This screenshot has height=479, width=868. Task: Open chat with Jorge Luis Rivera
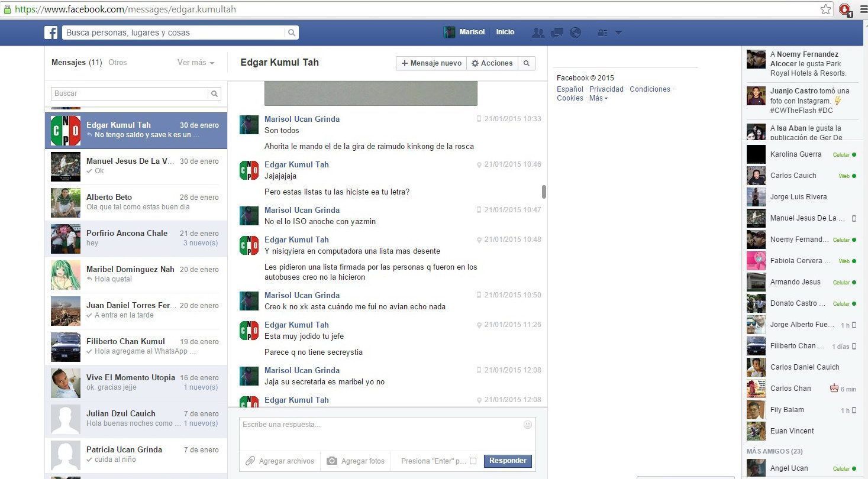click(x=802, y=197)
